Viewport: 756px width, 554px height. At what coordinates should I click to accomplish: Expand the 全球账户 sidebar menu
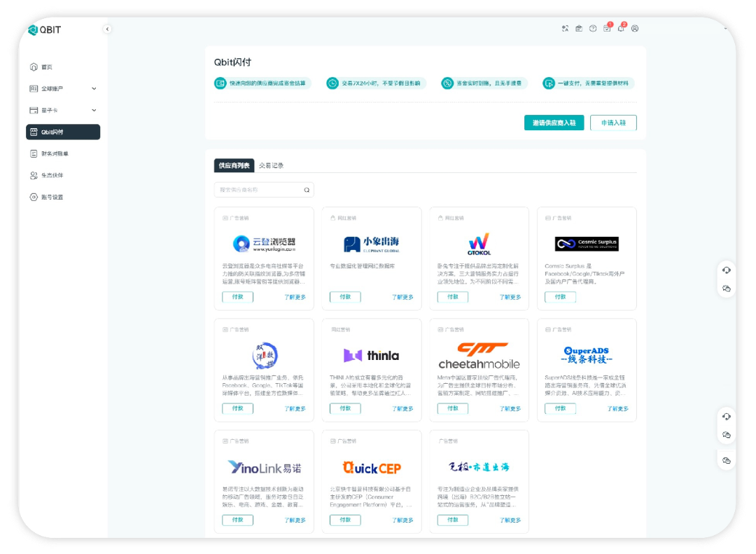(x=94, y=89)
